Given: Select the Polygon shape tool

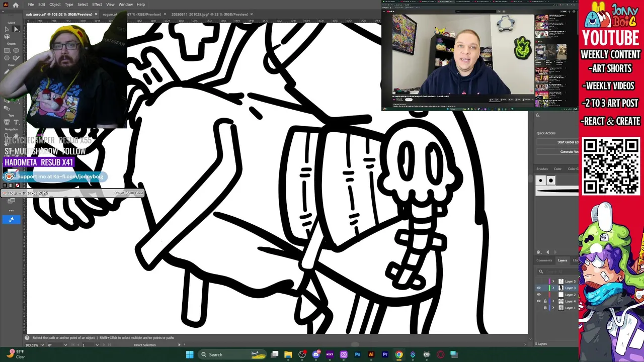Looking at the screenshot, I should (x=7, y=58).
